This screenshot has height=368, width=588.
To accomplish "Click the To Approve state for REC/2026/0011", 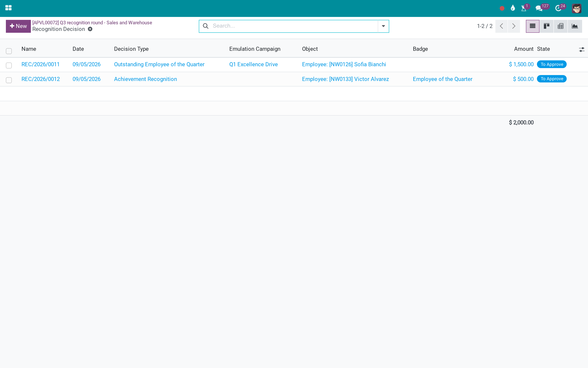I will [x=552, y=65].
